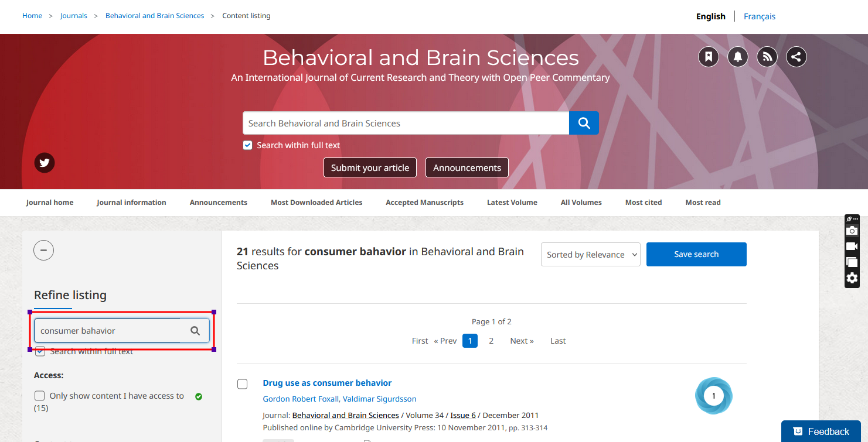
Task: Click the magnifier in Refine listing search
Action: [x=195, y=331]
